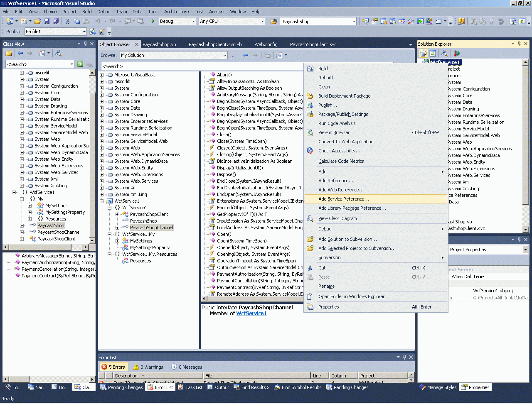
Task: Click the Class View search field
Action: [40, 64]
